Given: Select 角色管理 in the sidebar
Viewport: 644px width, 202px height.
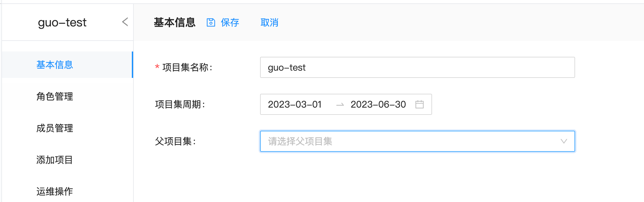Looking at the screenshot, I should (54, 97).
